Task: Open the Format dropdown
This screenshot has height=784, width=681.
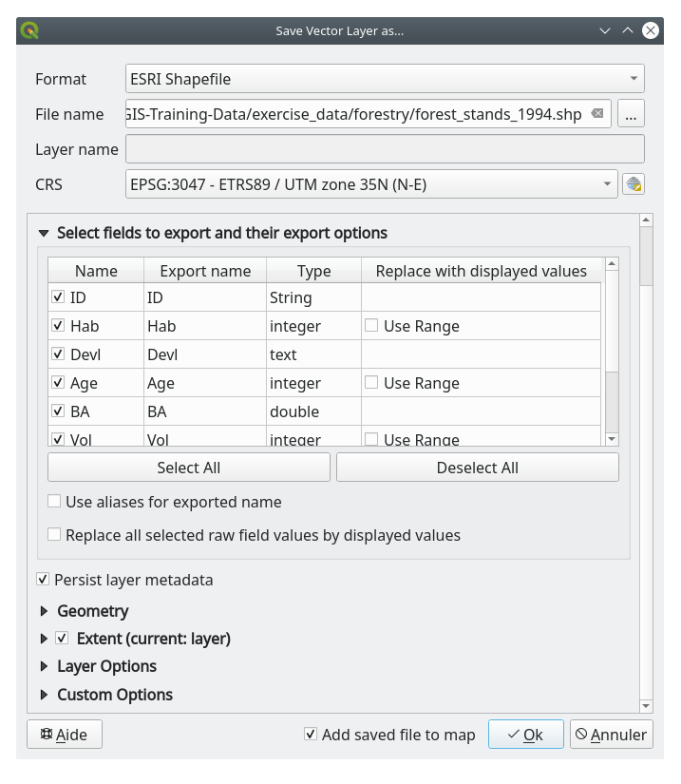Action: pos(385,79)
